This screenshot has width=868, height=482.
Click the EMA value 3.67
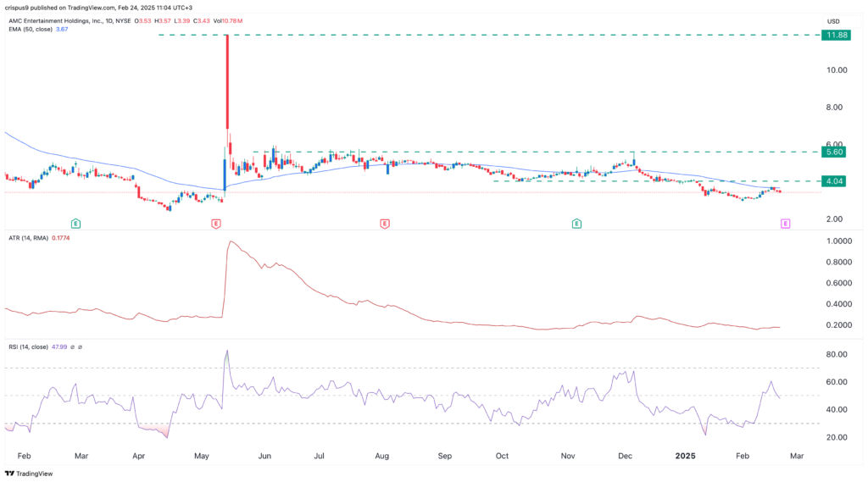(x=62, y=29)
